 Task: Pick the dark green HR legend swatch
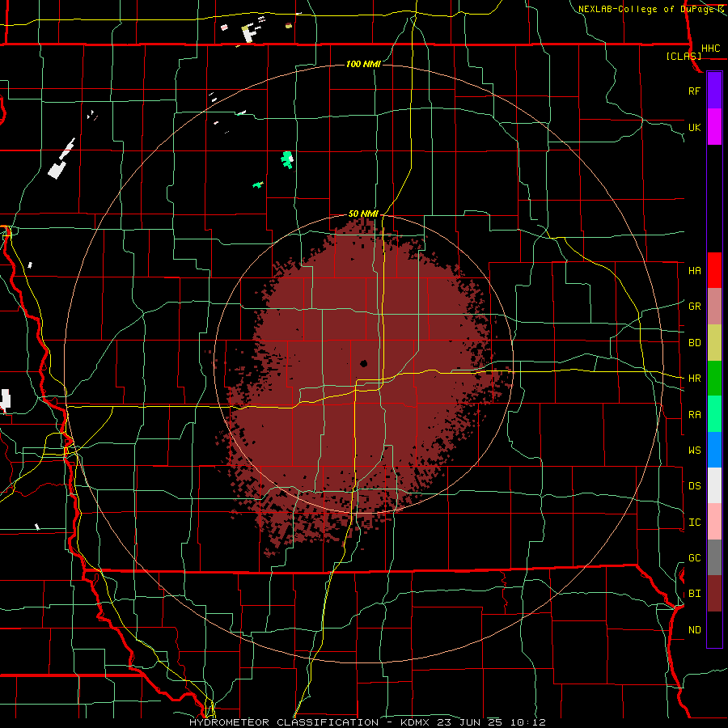click(x=714, y=378)
